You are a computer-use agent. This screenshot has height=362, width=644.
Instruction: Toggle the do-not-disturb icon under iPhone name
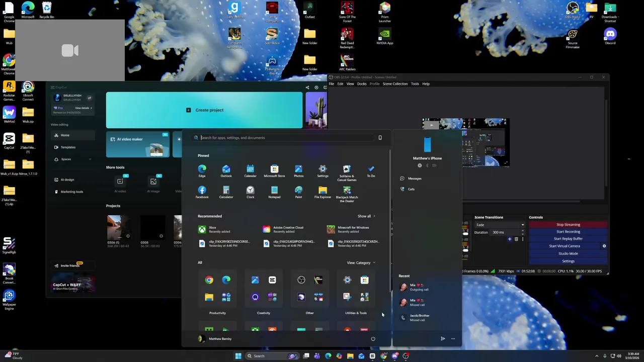point(420,165)
